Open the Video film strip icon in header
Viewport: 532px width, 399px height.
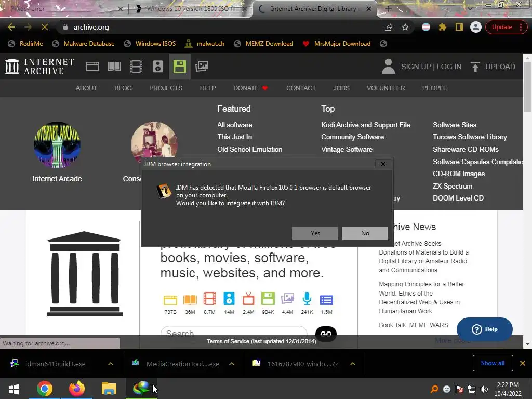click(136, 66)
